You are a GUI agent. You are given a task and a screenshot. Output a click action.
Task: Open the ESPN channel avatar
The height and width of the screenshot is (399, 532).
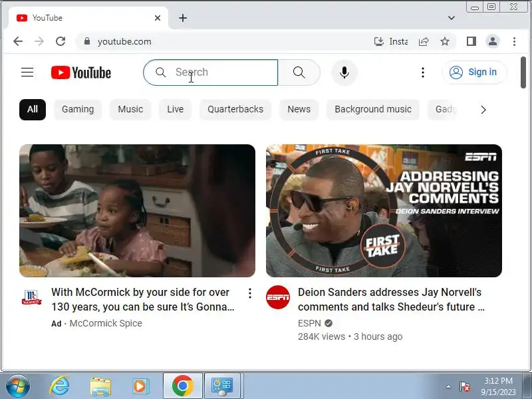coord(278,297)
